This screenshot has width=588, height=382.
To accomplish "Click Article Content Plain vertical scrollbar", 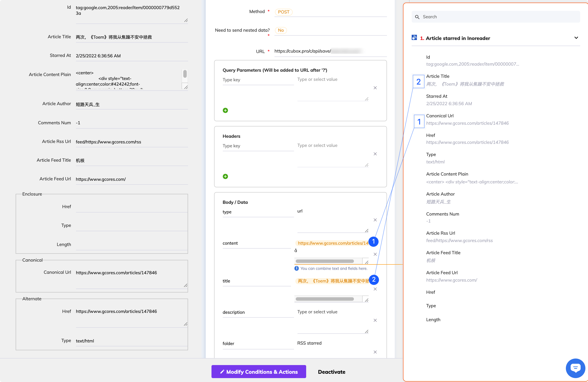I will [x=185, y=74].
